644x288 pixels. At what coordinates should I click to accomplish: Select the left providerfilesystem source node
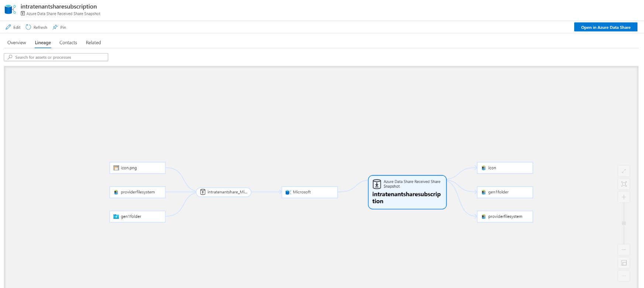coord(137,192)
